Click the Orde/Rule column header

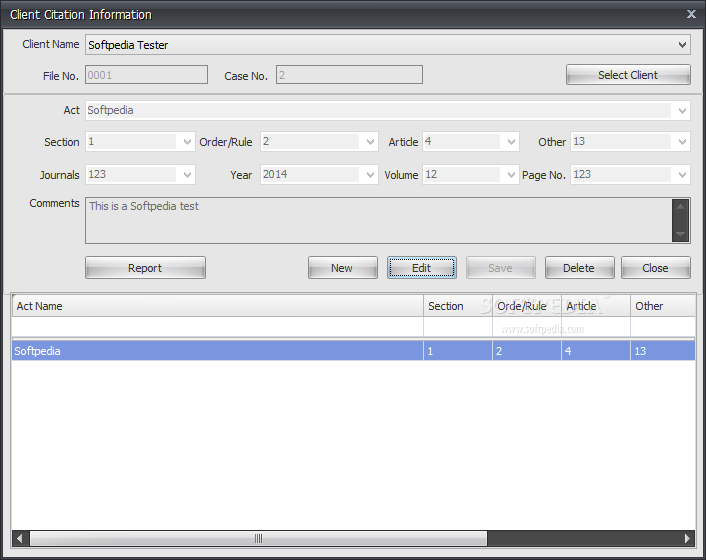[527, 306]
